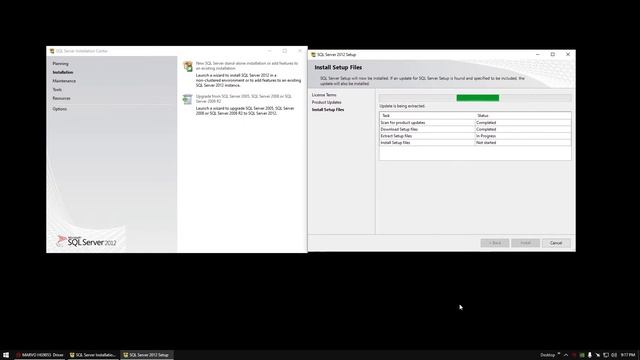Click the green extraction progress bar

(478, 98)
